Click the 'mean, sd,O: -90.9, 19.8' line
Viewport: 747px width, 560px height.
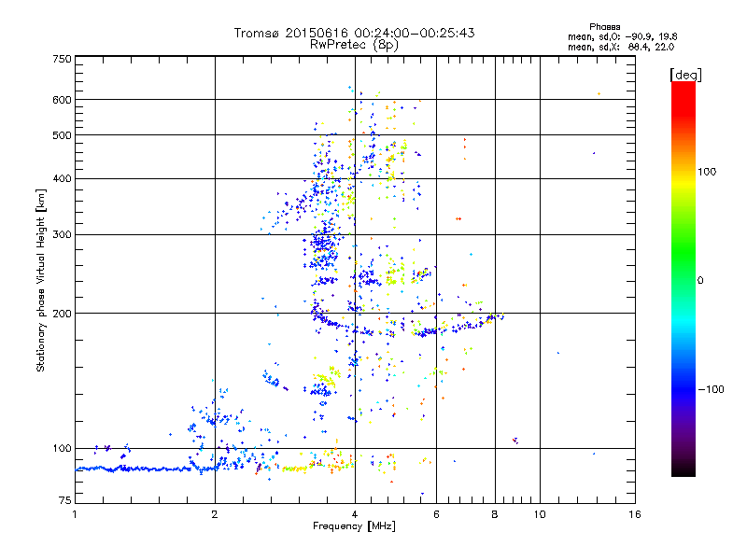[x=622, y=36]
